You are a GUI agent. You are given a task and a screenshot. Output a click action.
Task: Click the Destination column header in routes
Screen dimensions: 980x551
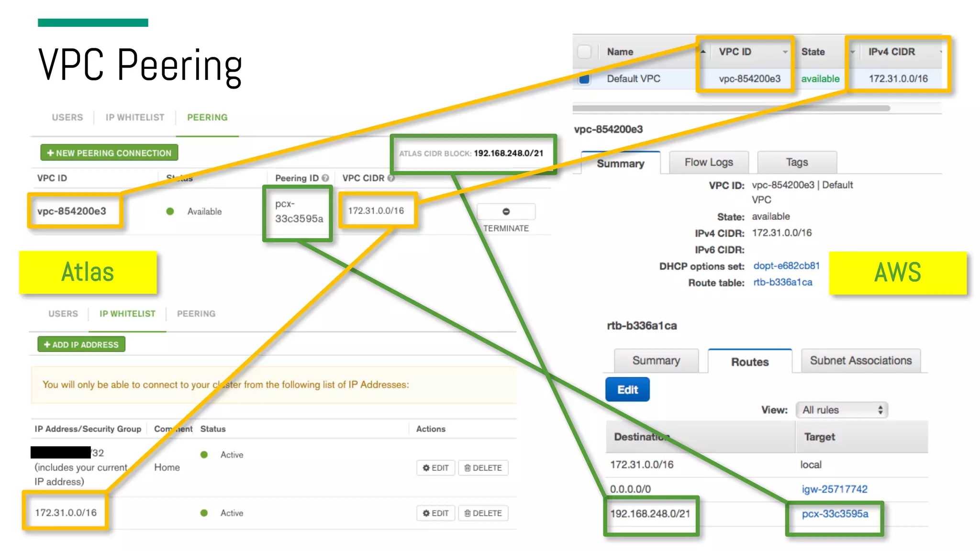(x=701, y=437)
